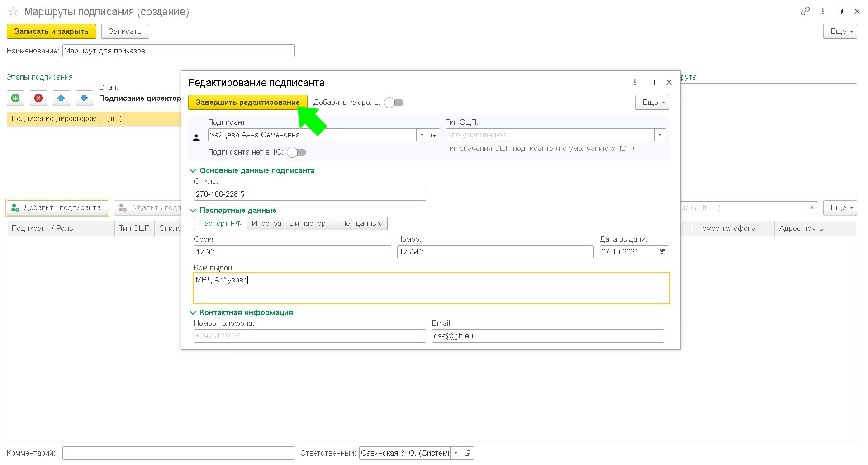Click the green add stage icon

tap(15, 98)
